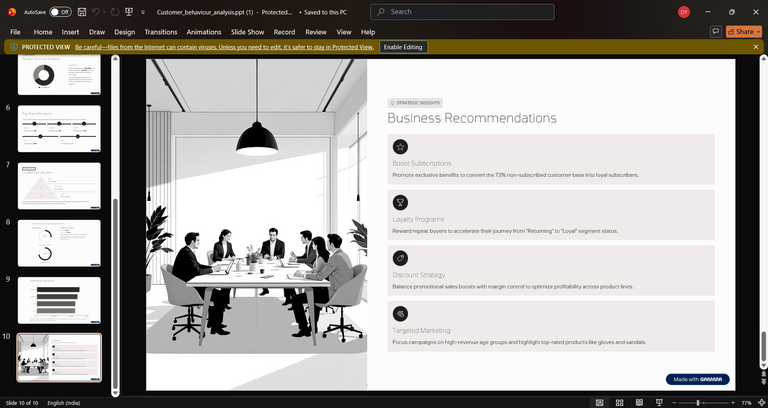The height and width of the screenshot is (408, 768).
Task: Click the slide panel scrollbar thumb
Action: pos(115,293)
